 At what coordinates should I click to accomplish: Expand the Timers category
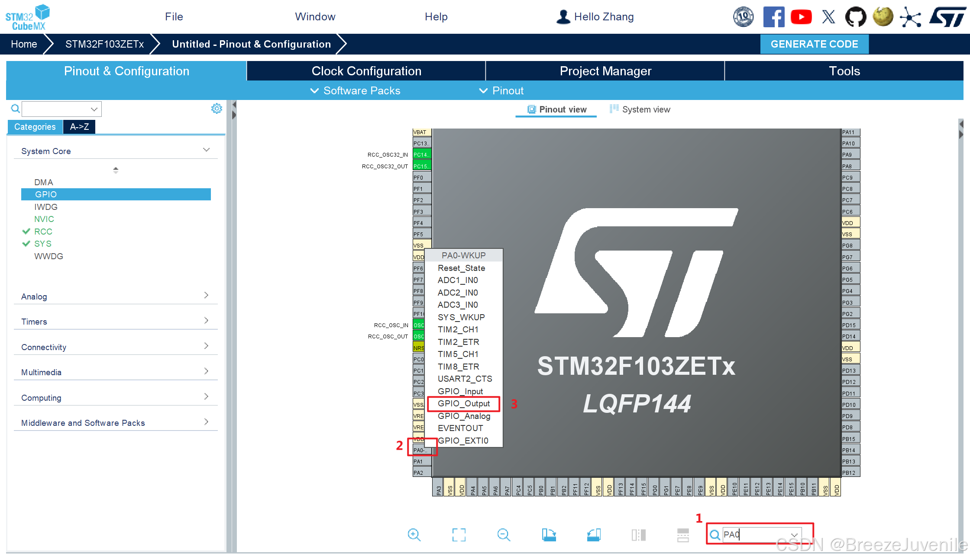click(115, 322)
